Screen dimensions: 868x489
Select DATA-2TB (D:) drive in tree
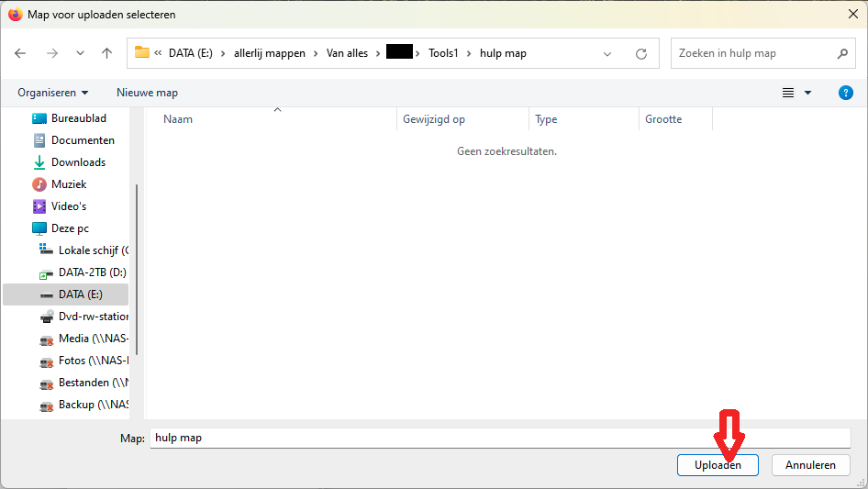(x=92, y=272)
